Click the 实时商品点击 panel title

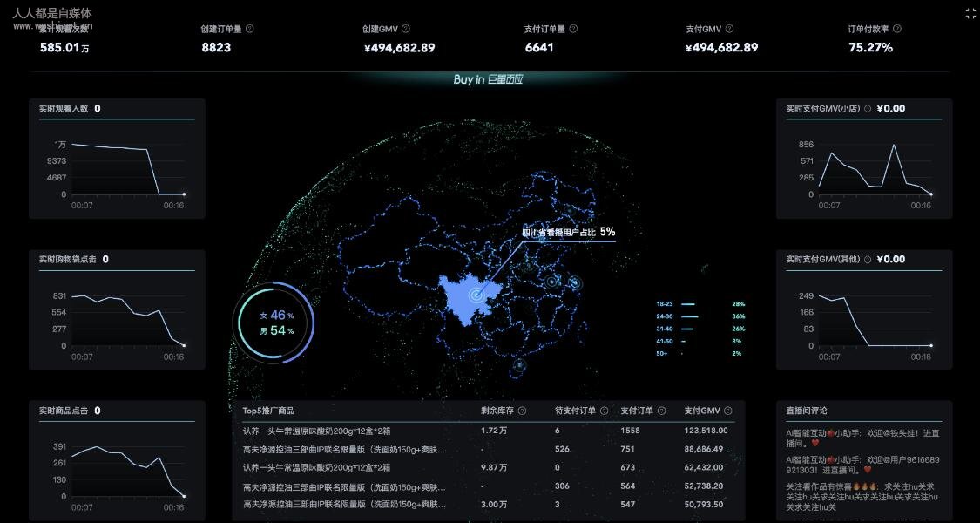point(64,411)
